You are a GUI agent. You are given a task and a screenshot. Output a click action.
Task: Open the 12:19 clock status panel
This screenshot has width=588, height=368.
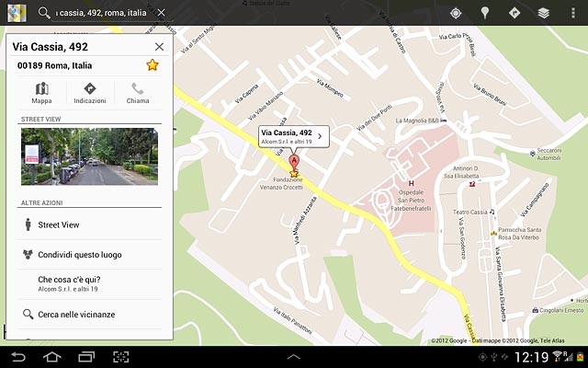531,357
